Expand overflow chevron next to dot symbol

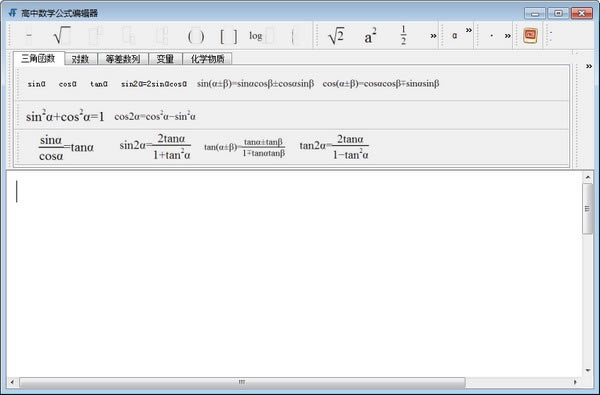pos(507,36)
